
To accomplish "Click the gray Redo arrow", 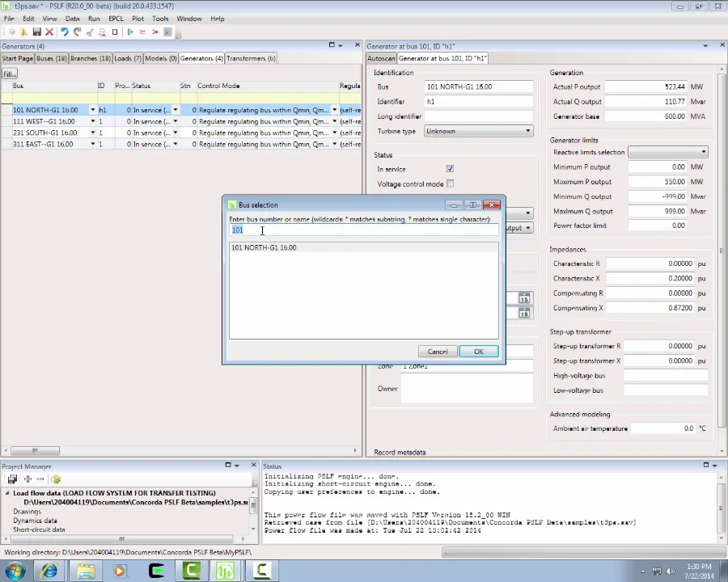I will coord(77,32).
